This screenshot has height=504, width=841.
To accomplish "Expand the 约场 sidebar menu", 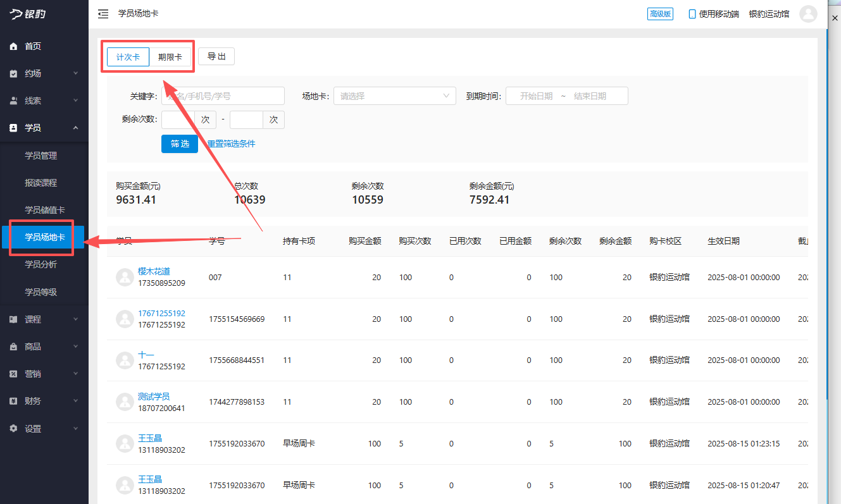I will click(44, 73).
